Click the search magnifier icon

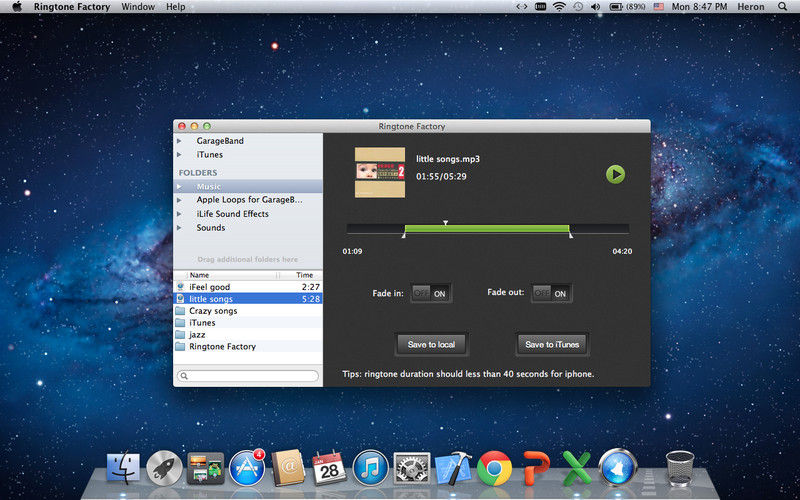184,376
